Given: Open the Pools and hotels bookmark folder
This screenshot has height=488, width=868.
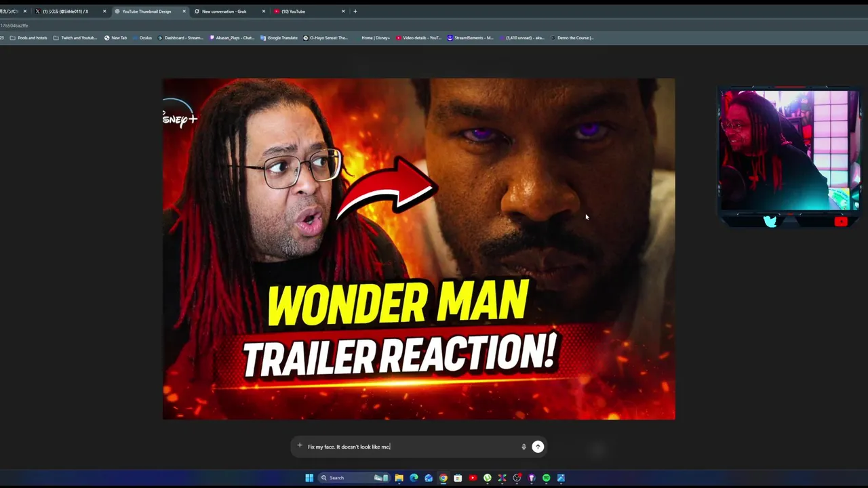Looking at the screenshot, I should [28, 38].
